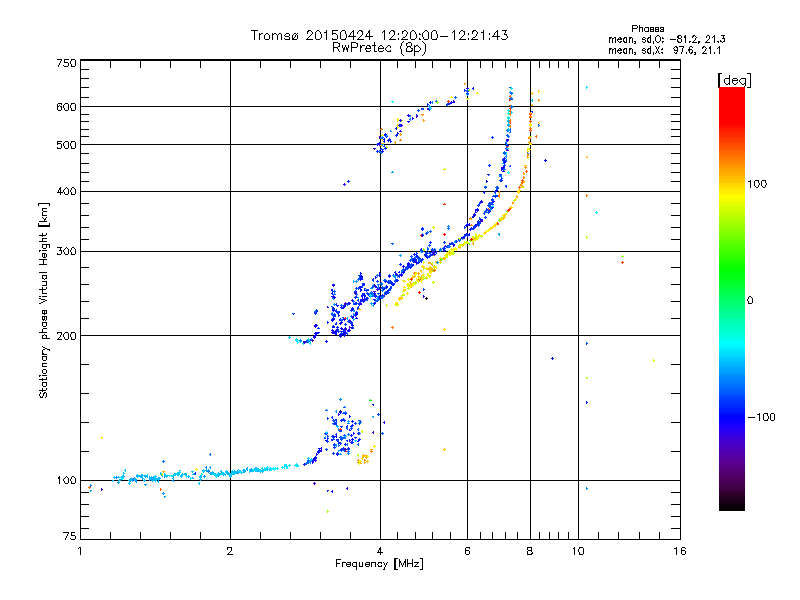Click the colorbar tick label '-100'
800x600 pixels.
(762, 417)
